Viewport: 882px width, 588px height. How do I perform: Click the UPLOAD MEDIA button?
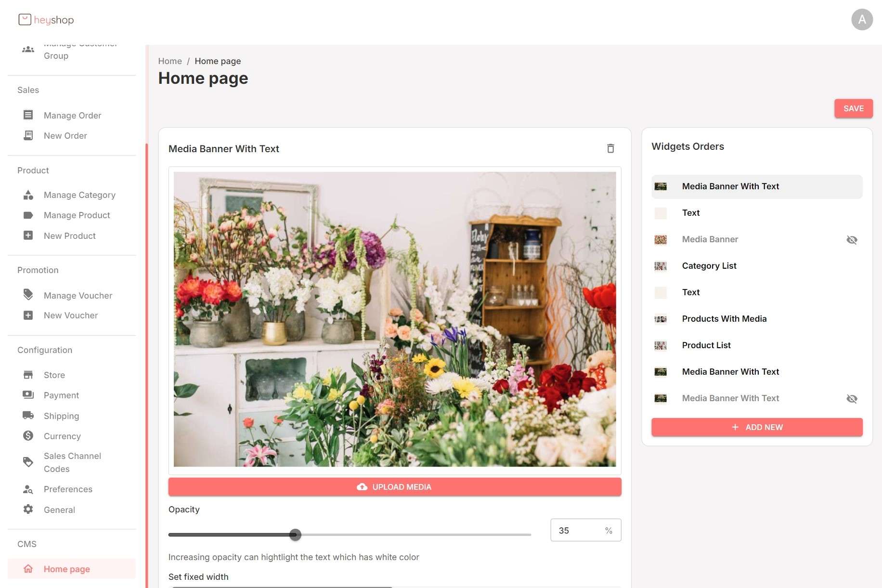(394, 487)
